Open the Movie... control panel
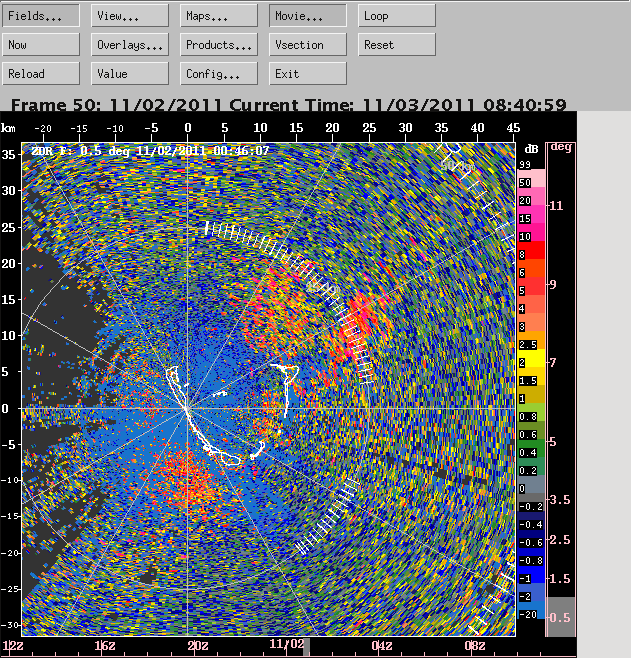 coord(308,16)
